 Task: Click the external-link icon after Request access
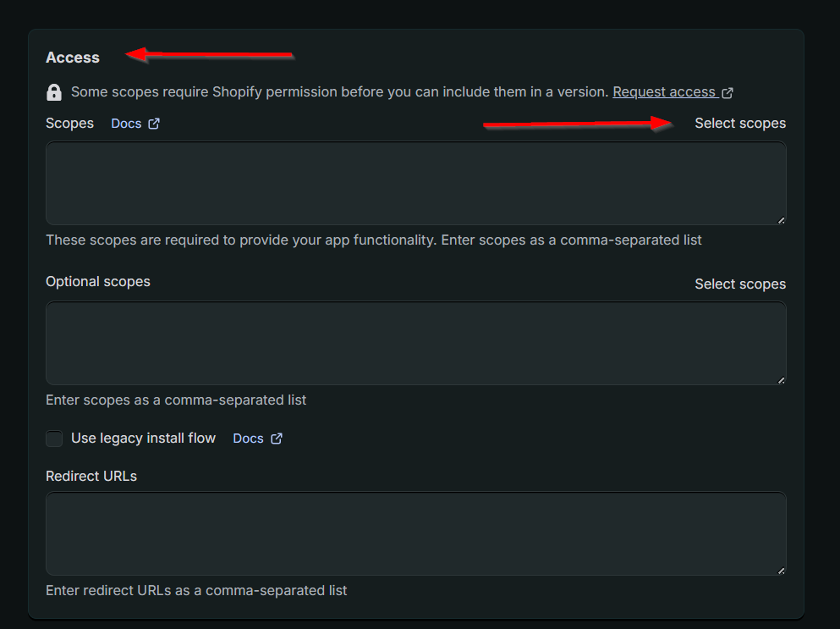[x=727, y=92]
